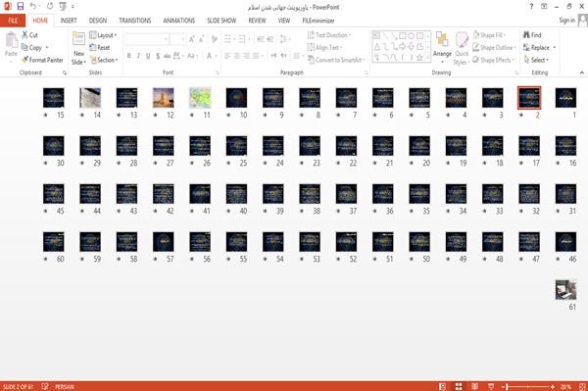The height and width of the screenshot is (391, 588).
Task: Switch to the TRANSITIONS tab
Action: (135, 21)
